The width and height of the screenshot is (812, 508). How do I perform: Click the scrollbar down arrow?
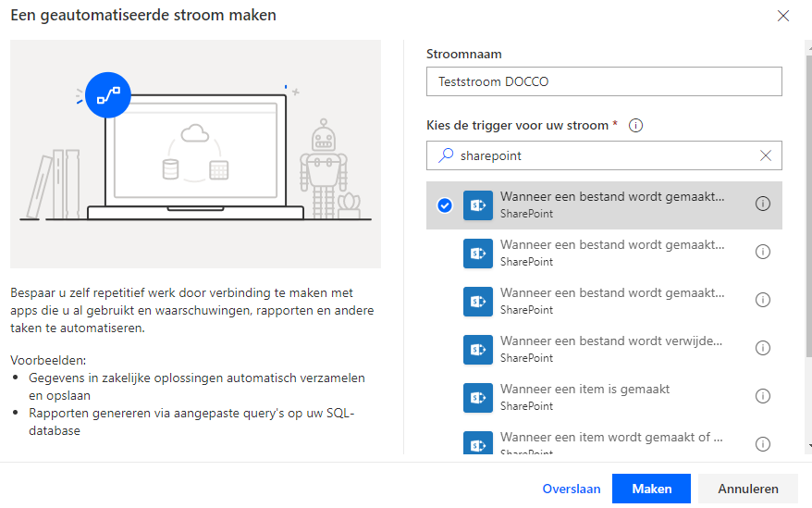point(809,445)
